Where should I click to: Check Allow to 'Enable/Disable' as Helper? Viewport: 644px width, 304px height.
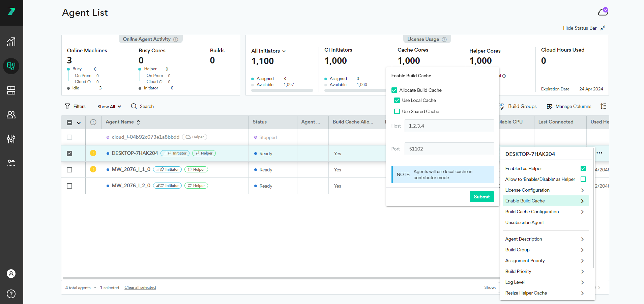[584, 179]
